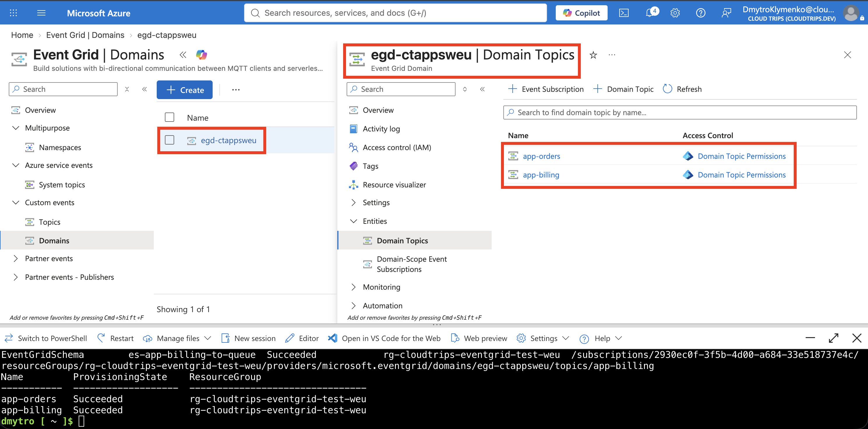Open Domain Topic Permissions for app-billing
This screenshot has height=429, width=868.
coord(742,175)
